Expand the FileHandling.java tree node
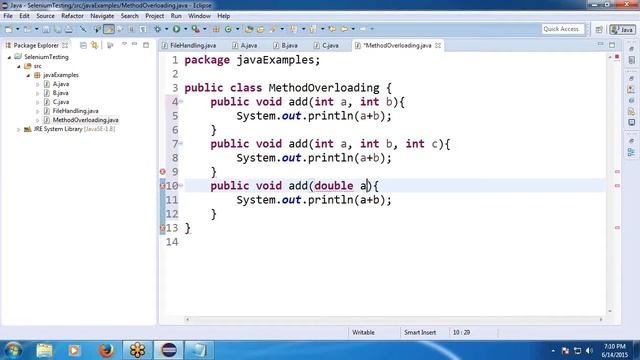640x360 pixels. coord(38,111)
